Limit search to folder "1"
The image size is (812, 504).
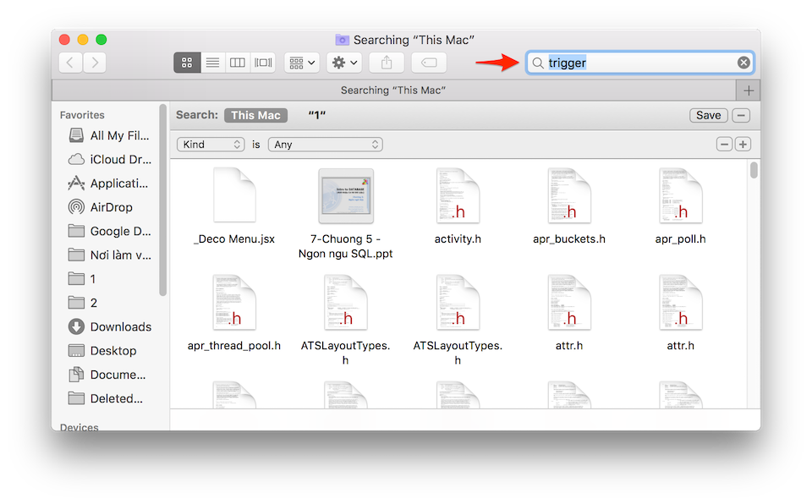(317, 115)
